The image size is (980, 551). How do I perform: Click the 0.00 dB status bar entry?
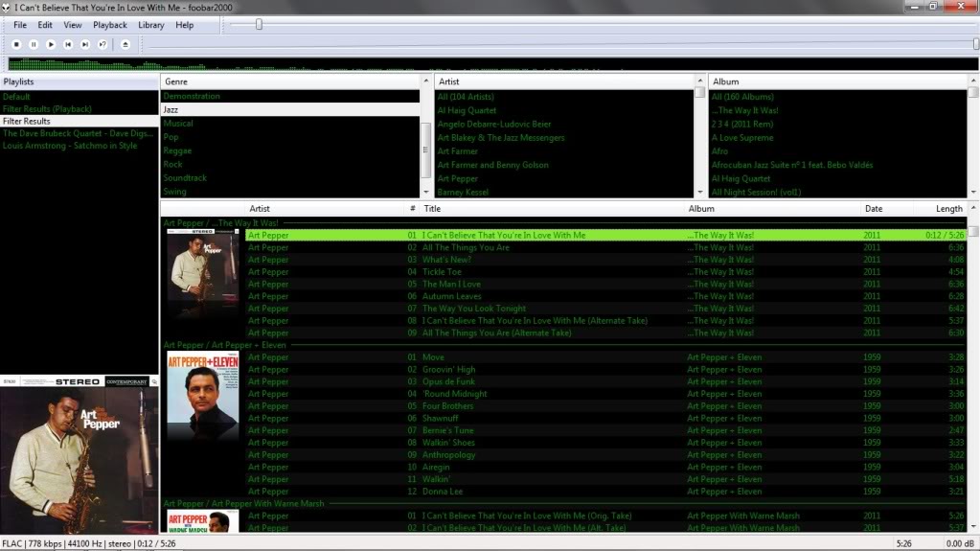959,544
